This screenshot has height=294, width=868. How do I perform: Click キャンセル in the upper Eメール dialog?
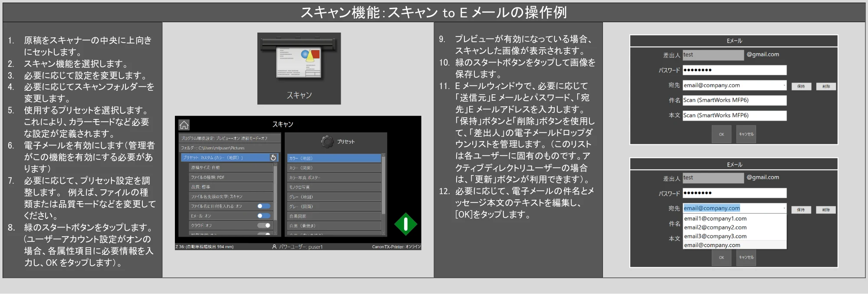pyautogui.click(x=746, y=134)
